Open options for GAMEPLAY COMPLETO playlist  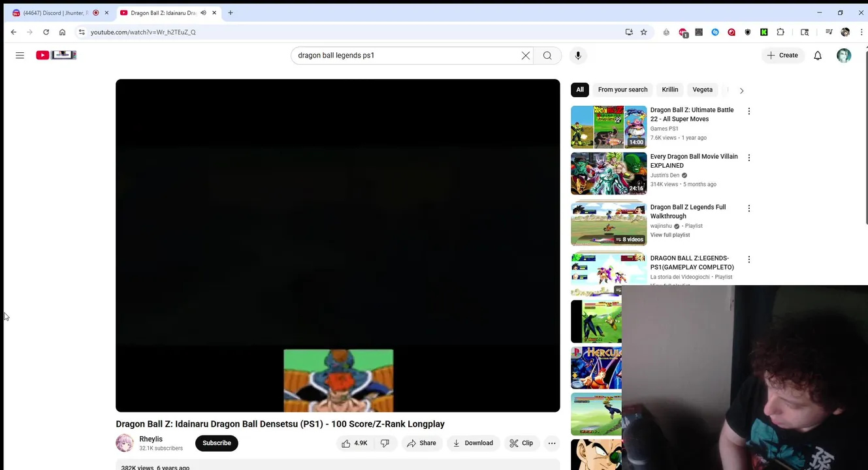tap(749, 260)
